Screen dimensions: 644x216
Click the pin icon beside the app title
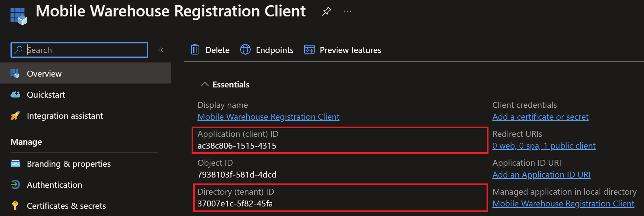[x=326, y=12]
